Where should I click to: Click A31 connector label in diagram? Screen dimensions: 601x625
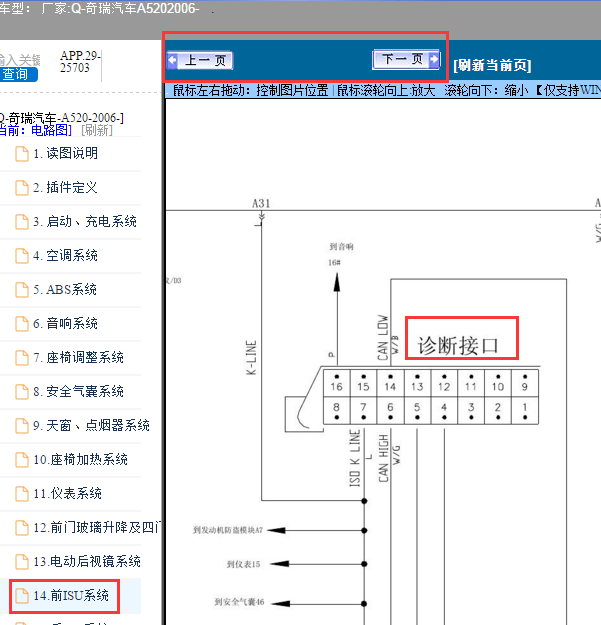(x=261, y=204)
